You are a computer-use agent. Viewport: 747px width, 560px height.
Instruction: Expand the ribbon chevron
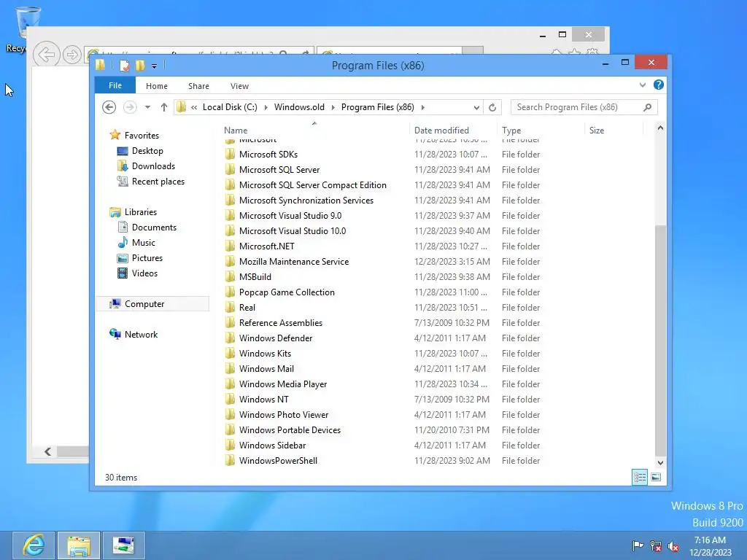[642, 85]
